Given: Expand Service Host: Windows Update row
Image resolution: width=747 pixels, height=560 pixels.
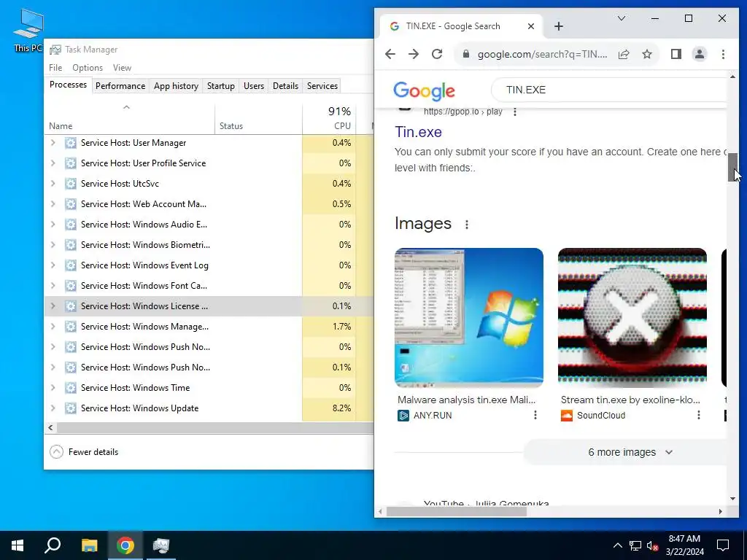Looking at the screenshot, I should (53, 408).
